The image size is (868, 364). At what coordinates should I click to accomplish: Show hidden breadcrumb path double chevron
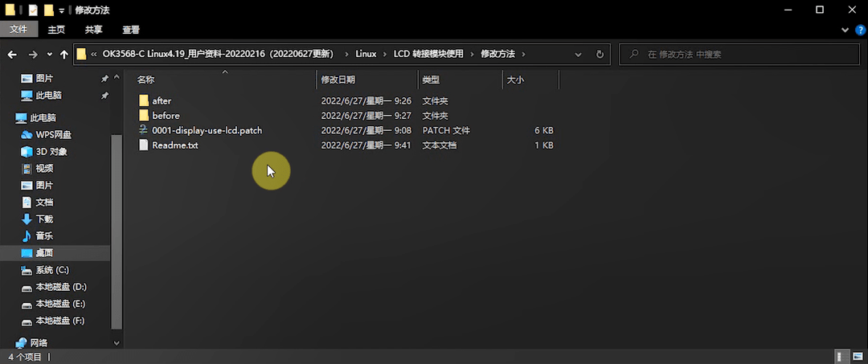pos(93,54)
